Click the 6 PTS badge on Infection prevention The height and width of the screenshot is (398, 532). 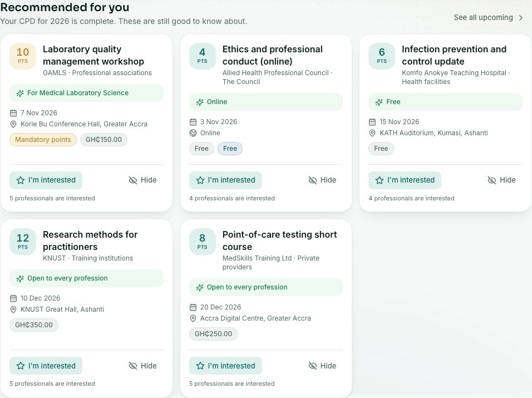pos(382,56)
